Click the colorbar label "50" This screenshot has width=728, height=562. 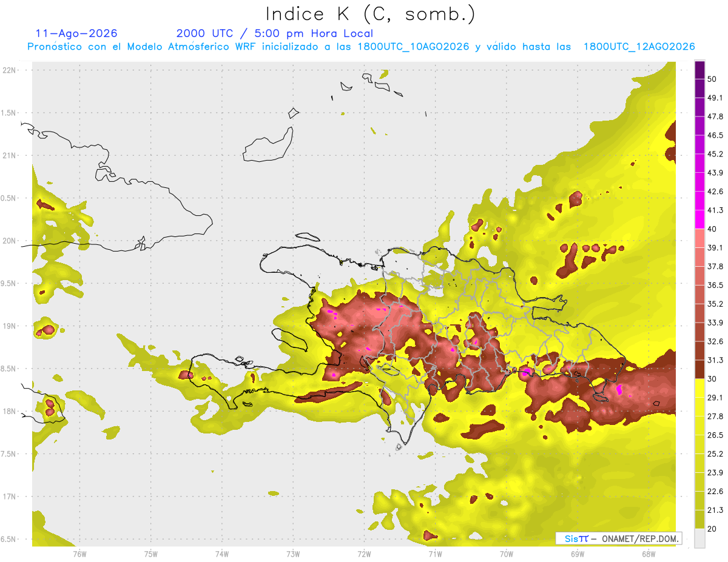[712, 79]
